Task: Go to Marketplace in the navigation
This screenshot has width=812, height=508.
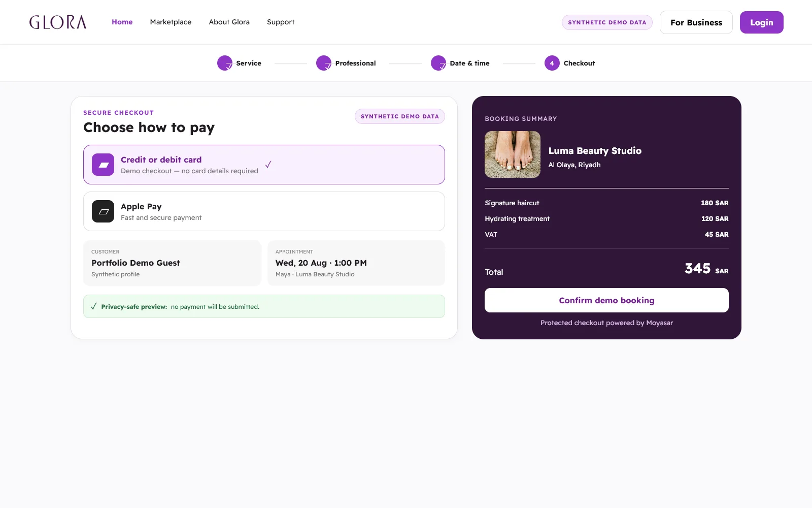Action: pos(171,22)
